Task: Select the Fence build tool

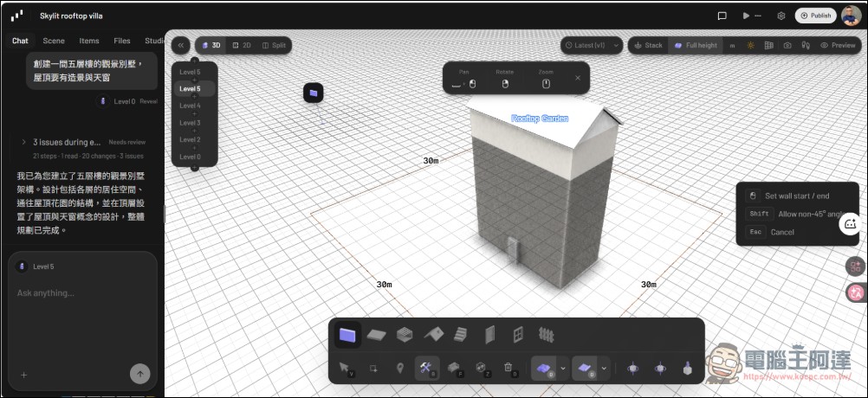Action: (546, 335)
